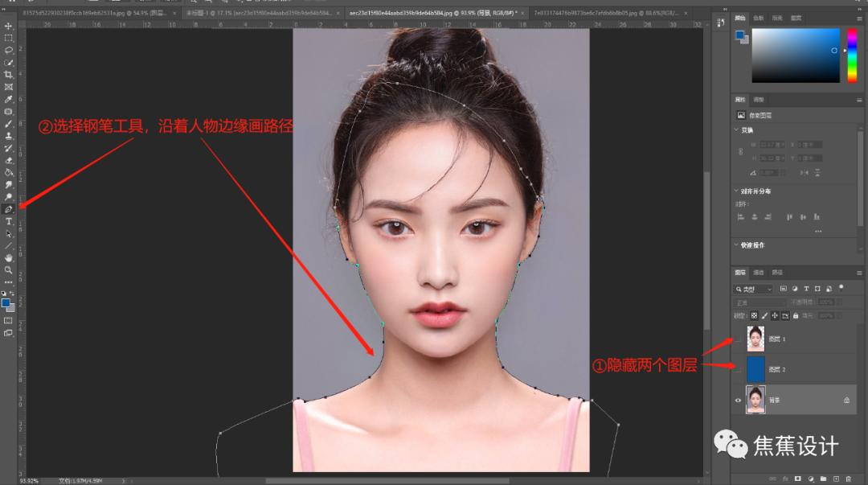Click the delete layer trash icon
The height and width of the screenshot is (485, 868).
click(x=848, y=479)
